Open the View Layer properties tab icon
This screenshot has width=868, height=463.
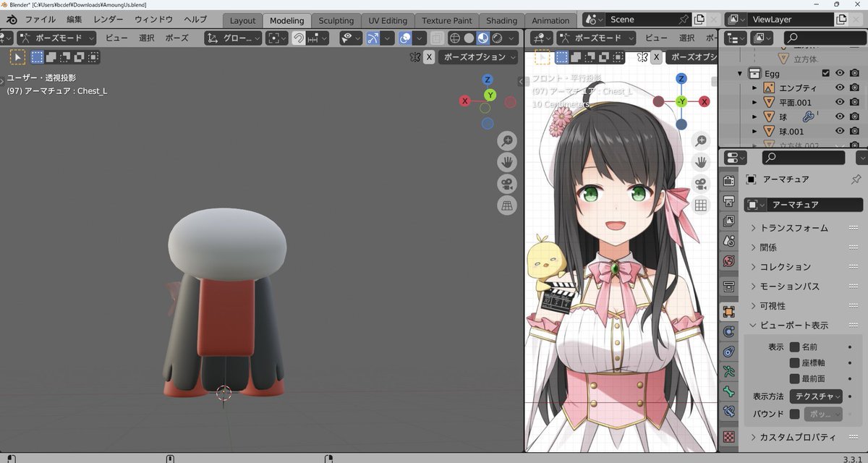tap(729, 221)
